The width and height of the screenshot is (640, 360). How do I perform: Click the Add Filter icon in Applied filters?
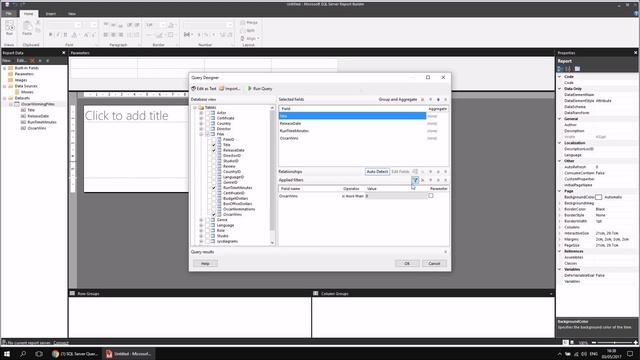415,180
